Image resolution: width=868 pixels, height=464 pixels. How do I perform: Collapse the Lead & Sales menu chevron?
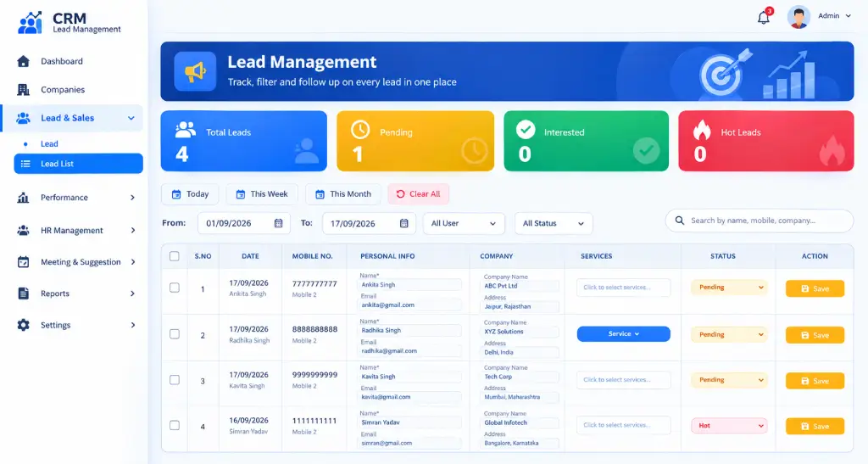tap(131, 118)
